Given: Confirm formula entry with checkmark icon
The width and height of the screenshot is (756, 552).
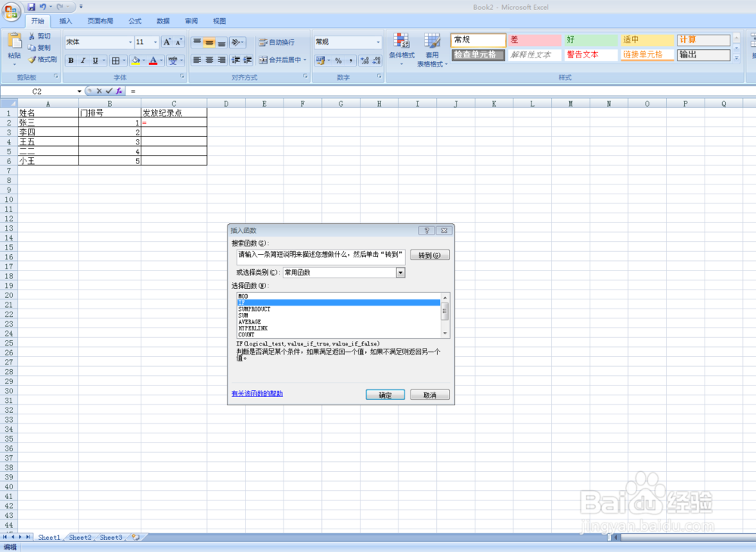Looking at the screenshot, I should pyautogui.click(x=109, y=91).
